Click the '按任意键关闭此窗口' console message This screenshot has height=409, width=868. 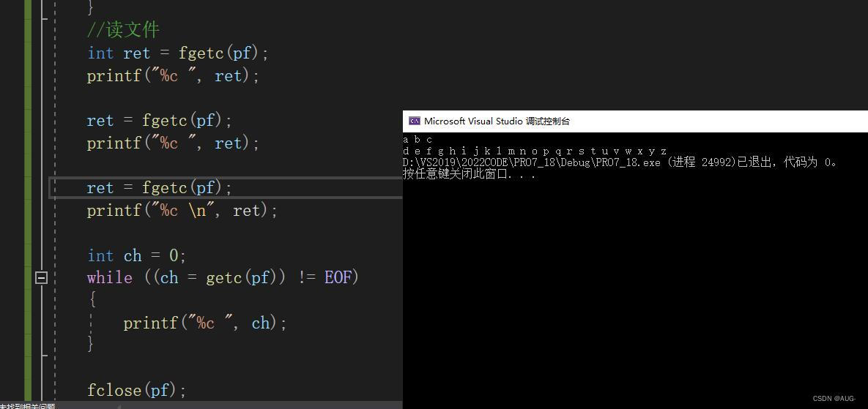pos(470,174)
